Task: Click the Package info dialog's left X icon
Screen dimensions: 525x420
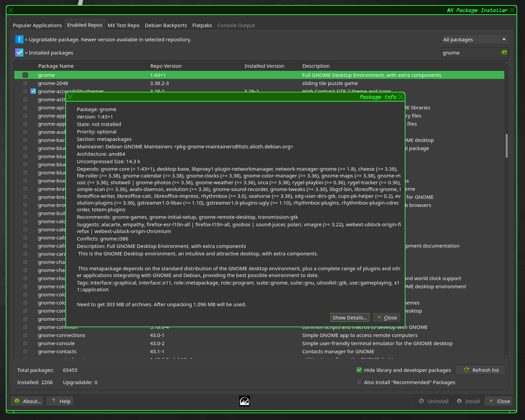Action: 70,97
